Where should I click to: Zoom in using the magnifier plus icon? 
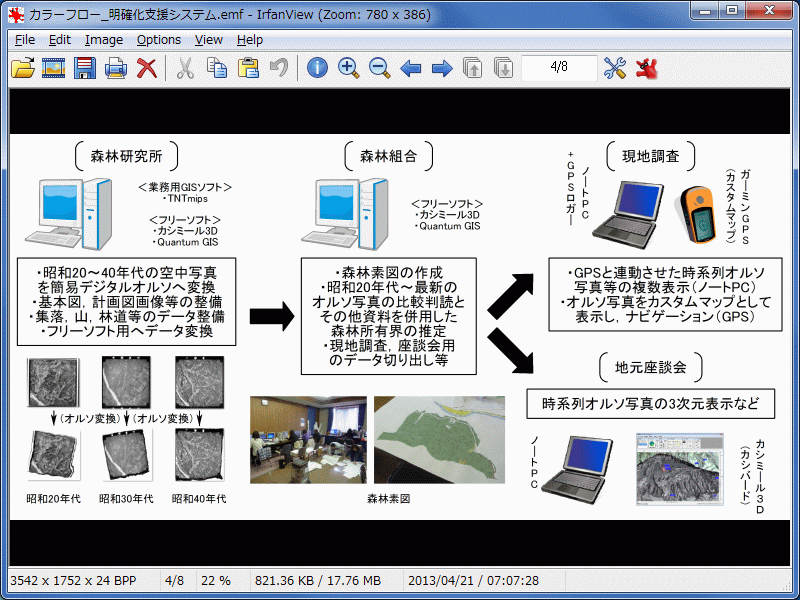pyautogui.click(x=349, y=69)
